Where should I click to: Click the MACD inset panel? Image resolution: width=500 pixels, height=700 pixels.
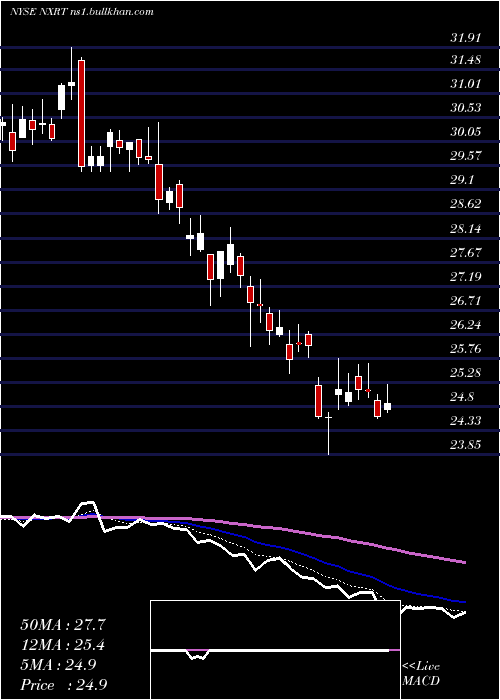coord(275,650)
